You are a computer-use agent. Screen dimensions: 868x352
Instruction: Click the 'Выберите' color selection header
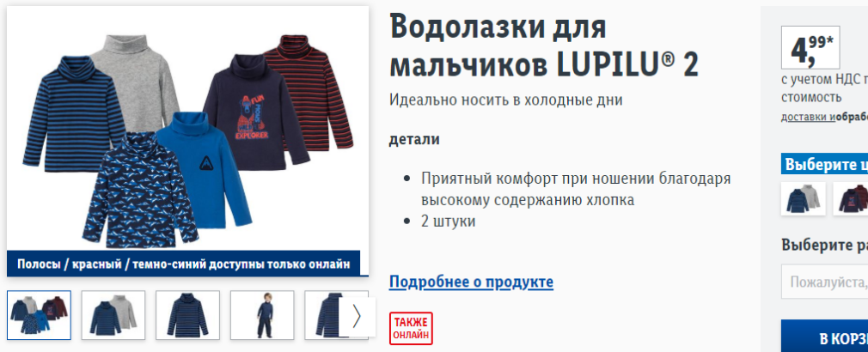click(825, 165)
